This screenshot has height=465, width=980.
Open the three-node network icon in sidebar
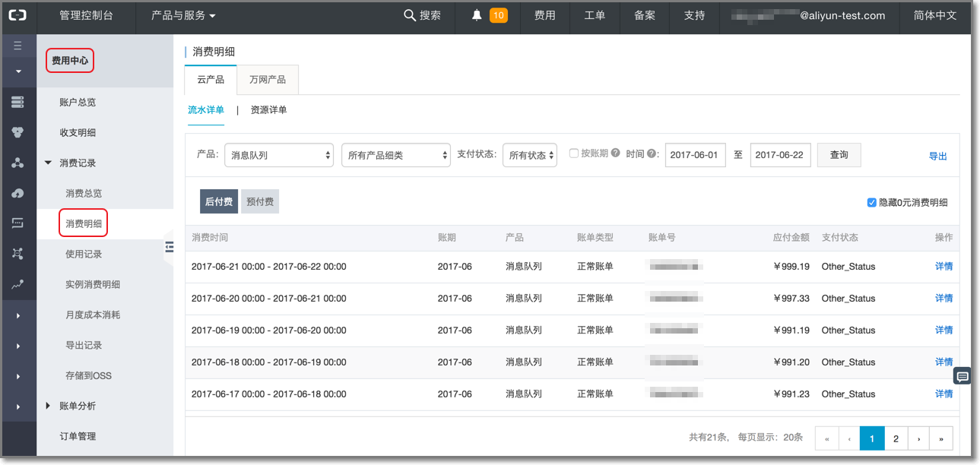pyautogui.click(x=17, y=163)
